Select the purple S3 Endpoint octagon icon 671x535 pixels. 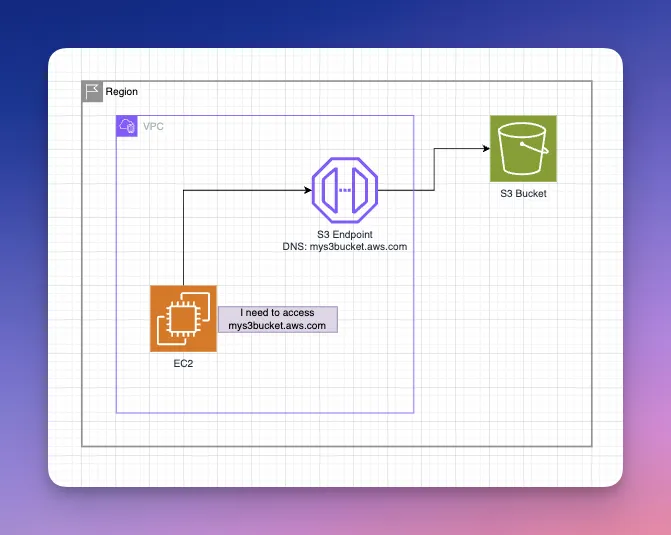pyautogui.click(x=345, y=190)
